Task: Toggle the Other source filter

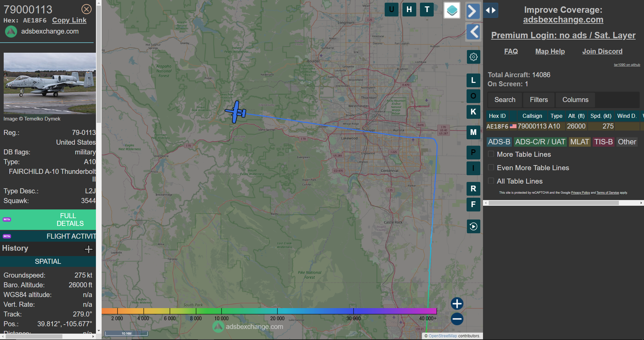Action: tap(627, 142)
